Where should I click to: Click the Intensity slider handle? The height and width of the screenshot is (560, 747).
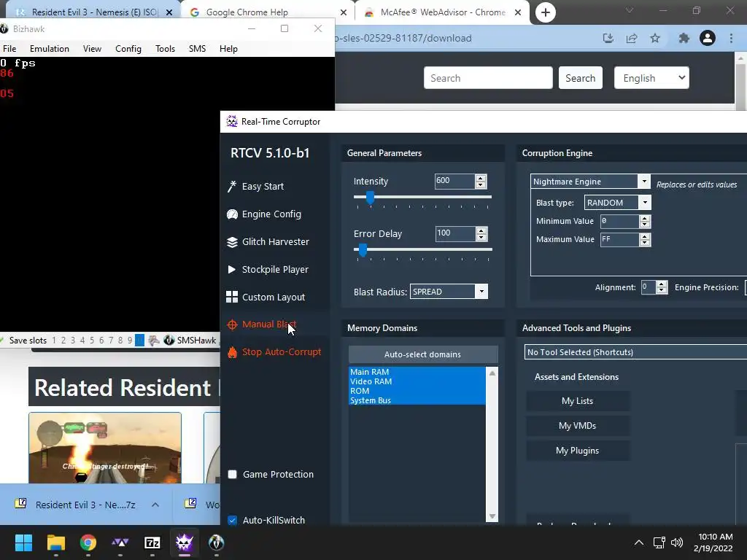[370, 197]
